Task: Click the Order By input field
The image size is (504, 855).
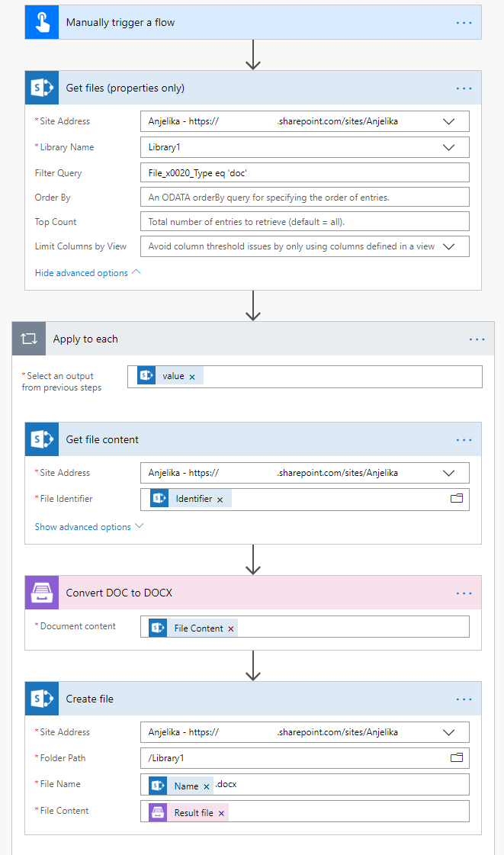Action: pyautogui.click(x=304, y=198)
